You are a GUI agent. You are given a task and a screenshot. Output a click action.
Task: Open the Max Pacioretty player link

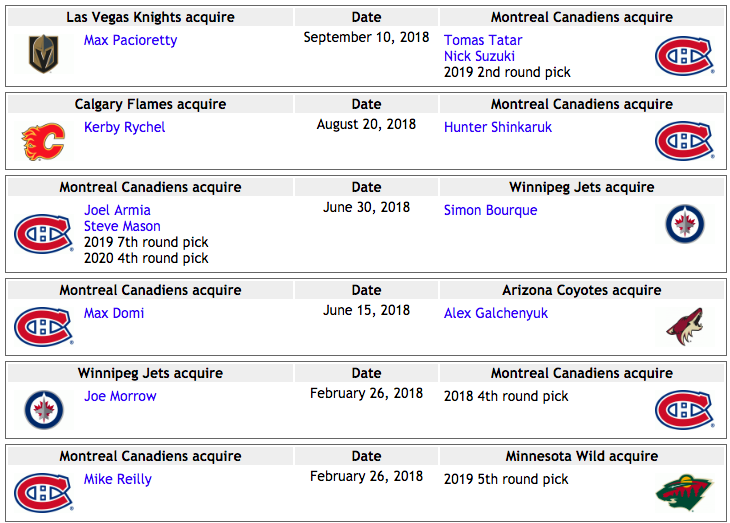[x=130, y=40]
